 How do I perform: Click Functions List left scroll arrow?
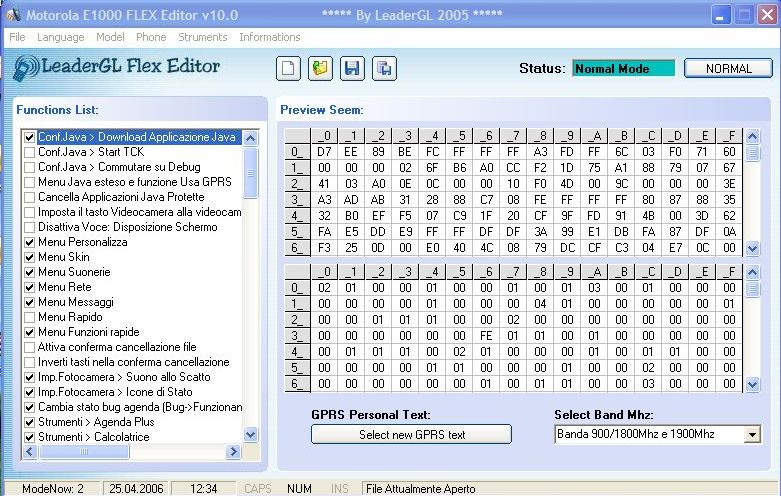(x=30, y=452)
